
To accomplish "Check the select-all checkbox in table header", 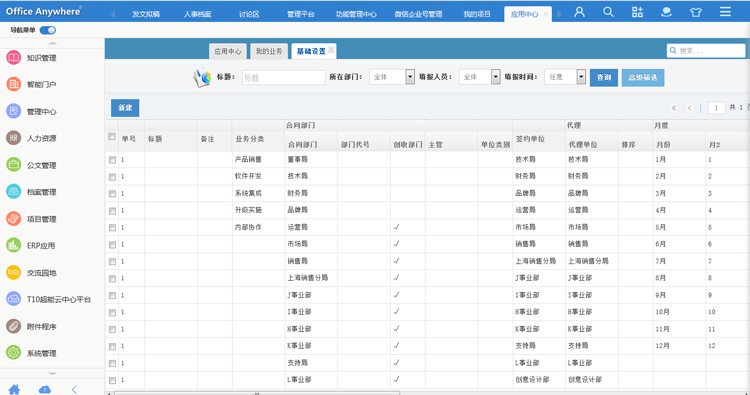I will tap(112, 137).
